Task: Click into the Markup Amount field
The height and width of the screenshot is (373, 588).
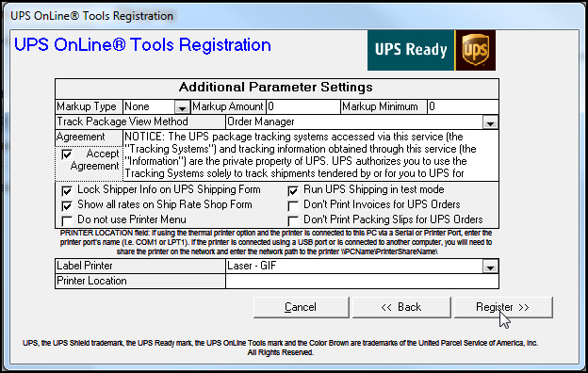Action: tap(303, 106)
